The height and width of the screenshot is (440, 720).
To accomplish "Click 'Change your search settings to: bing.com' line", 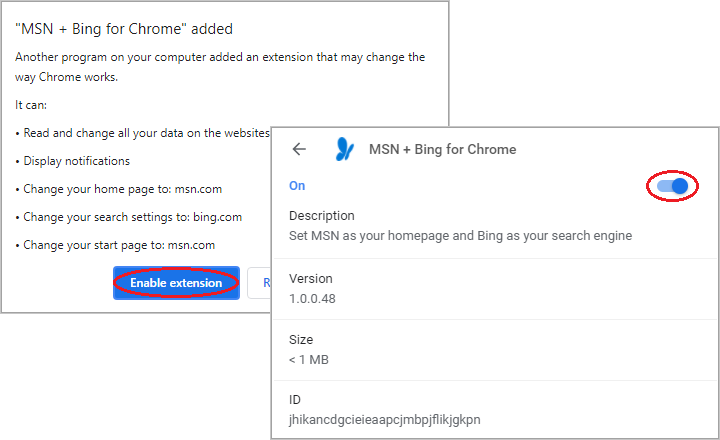I will 133,217.
